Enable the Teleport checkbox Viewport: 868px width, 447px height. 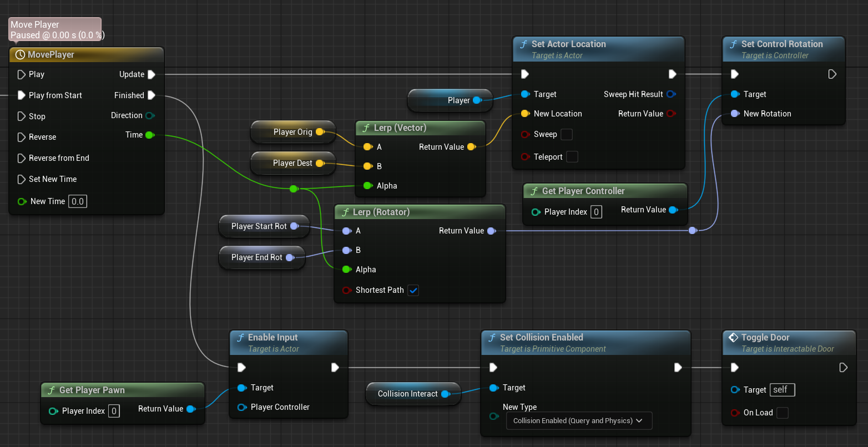pyautogui.click(x=572, y=157)
